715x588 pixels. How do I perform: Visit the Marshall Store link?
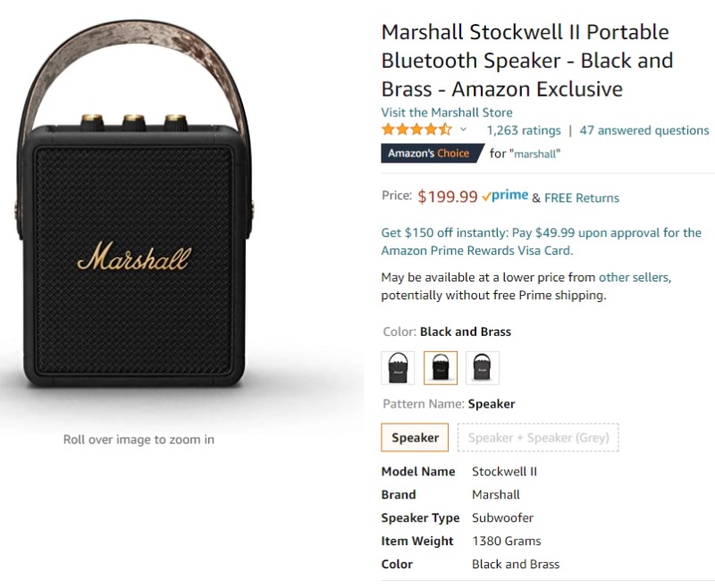point(446,113)
